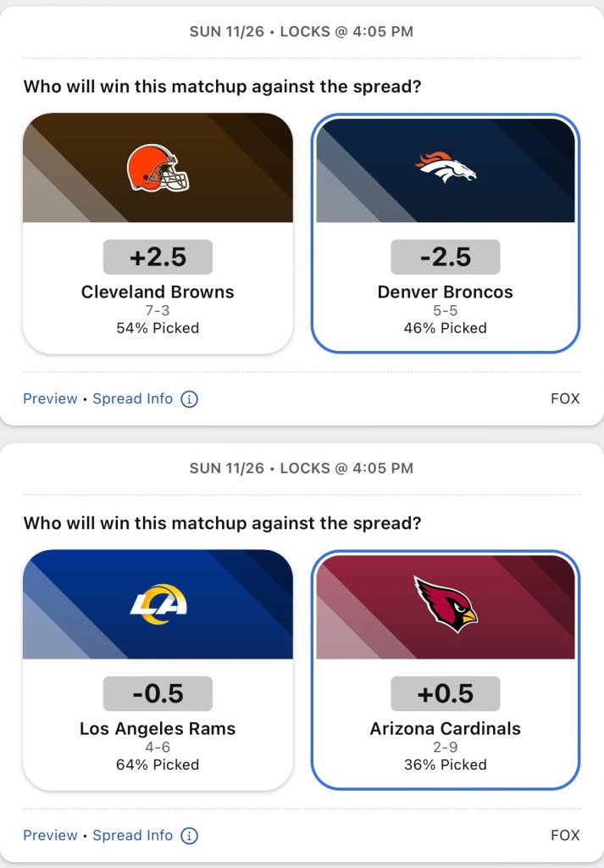Click the Arizona Cardinals bird logo

(446, 604)
